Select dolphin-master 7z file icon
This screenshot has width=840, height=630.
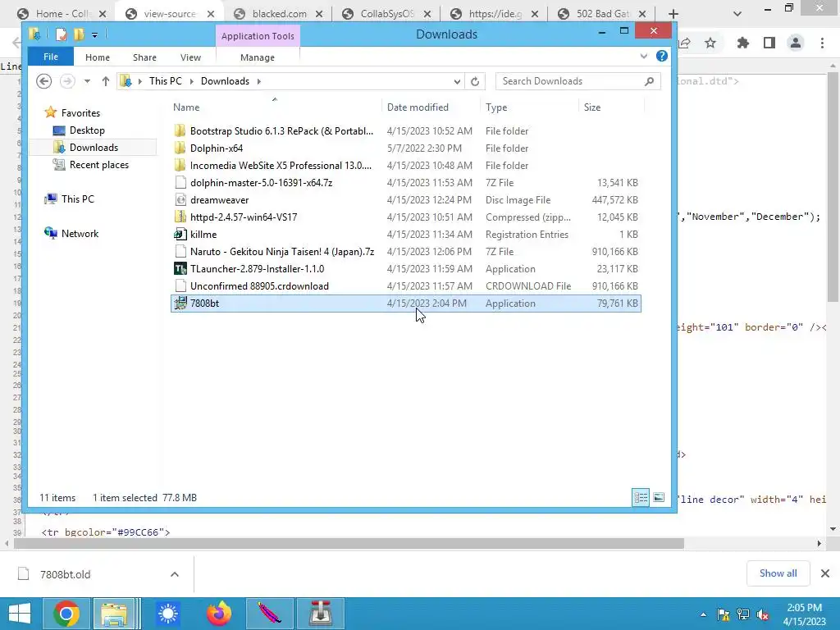[180, 183]
